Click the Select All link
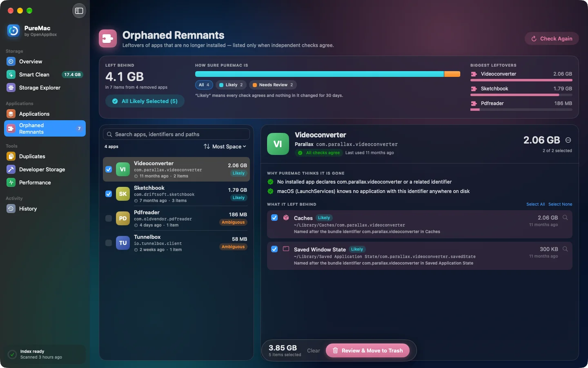This screenshot has width=588, height=368. coord(535,204)
